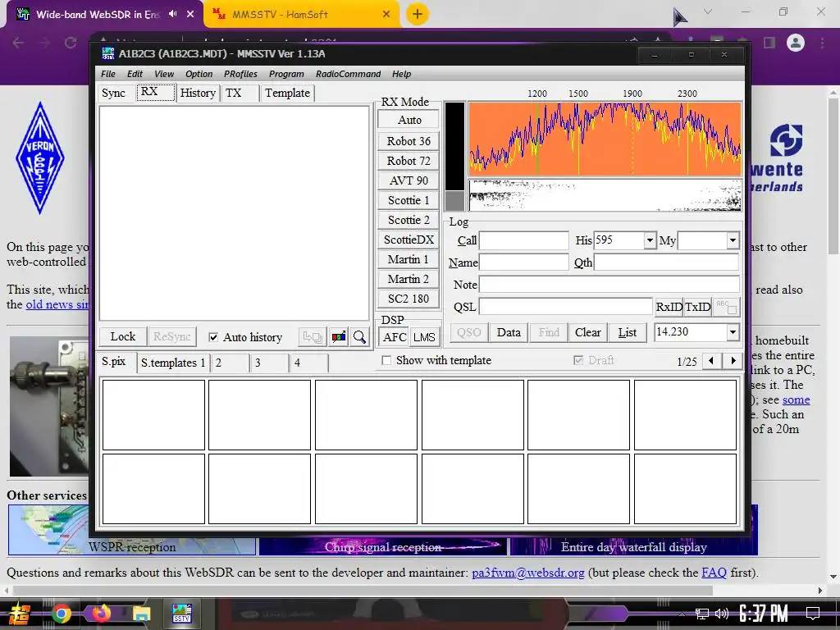Image resolution: width=840 pixels, height=630 pixels.
Task: Open the PRofiles menu
Action: tap(240, 74)
